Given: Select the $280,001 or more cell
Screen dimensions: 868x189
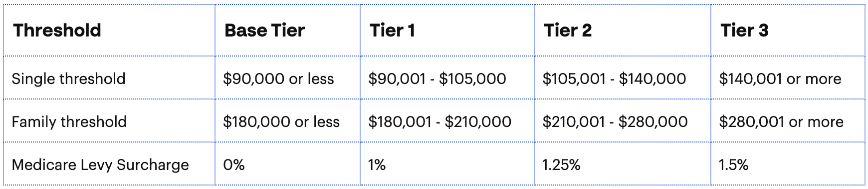Looking at the screenshot, I should 788,121.
